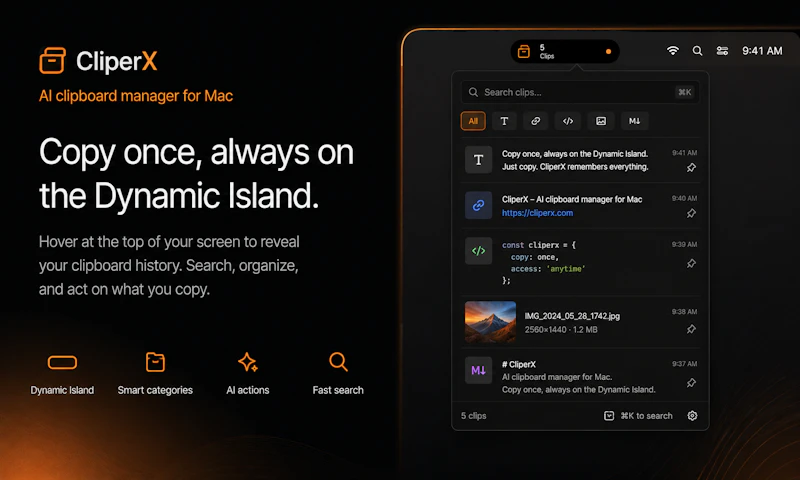
Task: Click the '5 Clips' counter in Dynamic Island
Action: pyautogui.click(x=546, y=52)
